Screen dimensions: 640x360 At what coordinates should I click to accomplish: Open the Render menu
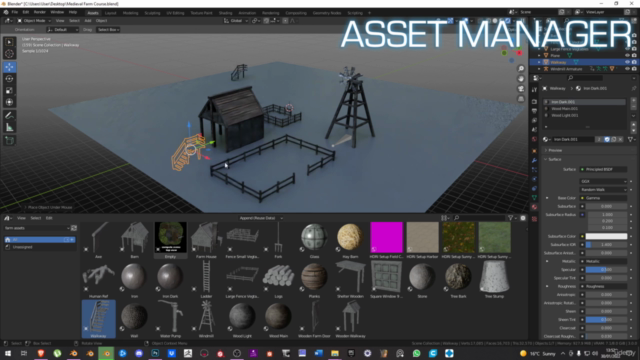point(40,12)
